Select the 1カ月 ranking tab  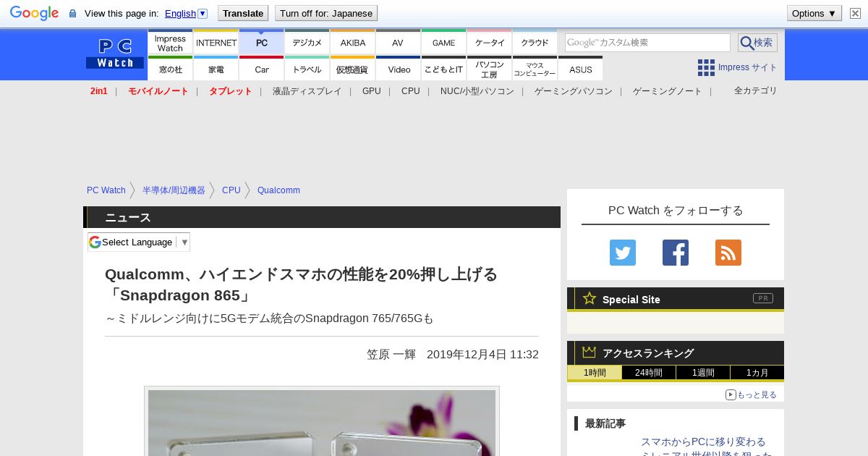pyautogui.click(x=757, y=373)
